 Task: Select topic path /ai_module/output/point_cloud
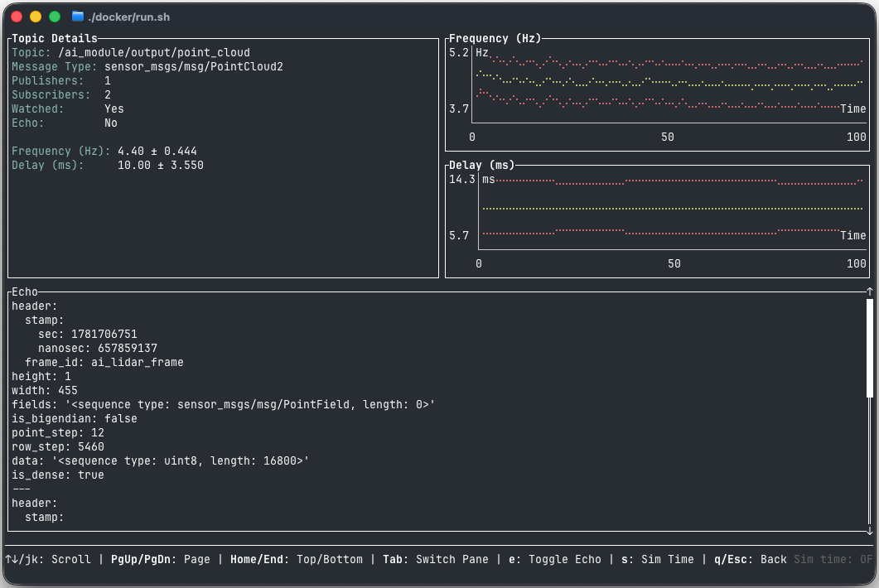click(154, 53)
